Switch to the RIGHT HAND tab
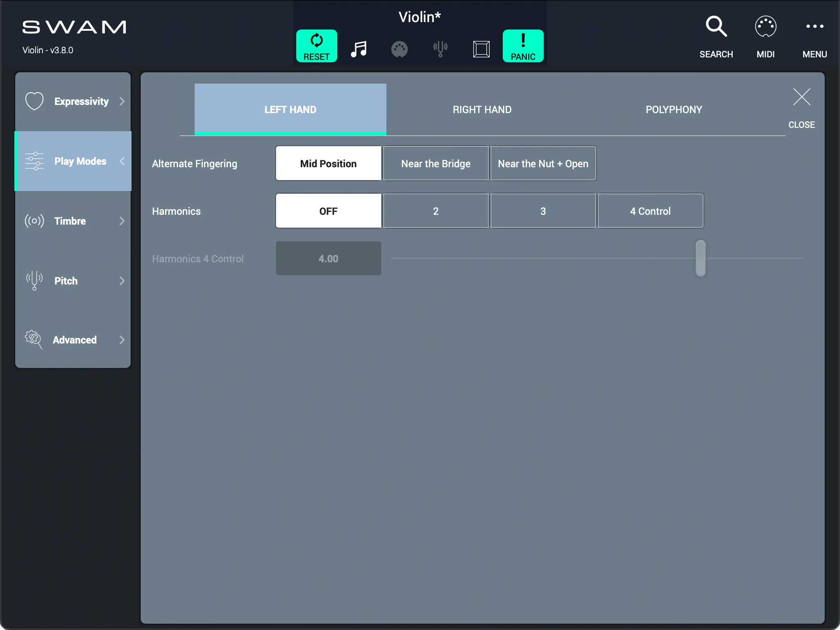 482,109
